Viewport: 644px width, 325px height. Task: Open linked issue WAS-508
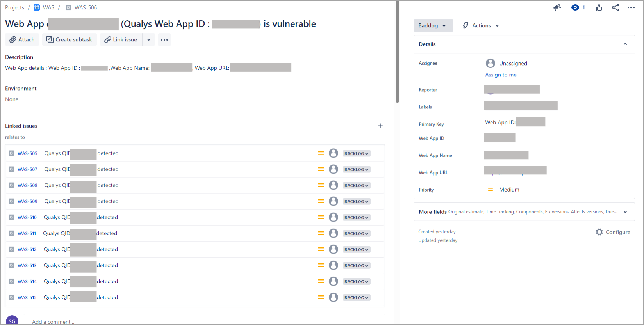(27, 185)
